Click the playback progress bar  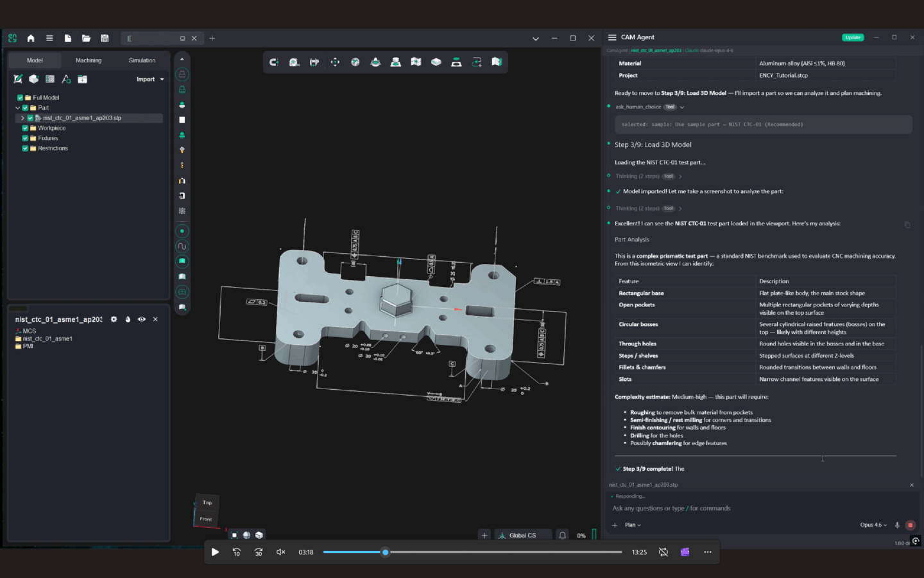point(473,552)
